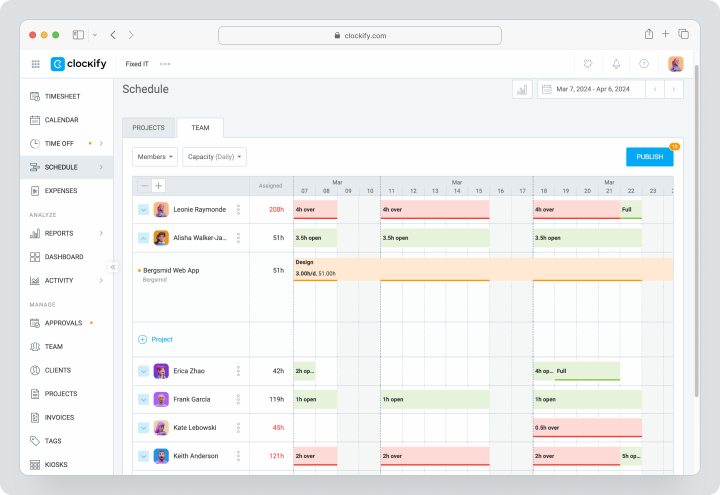Open Leonie Raymonde's three-dot options menu

pyautogui.click(x=238, y=210)
